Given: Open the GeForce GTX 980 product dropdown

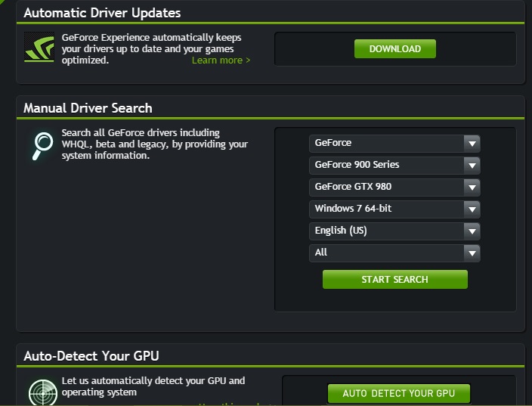Looking at the screenshot, I should pyautogui.click(x=394, y=187).
